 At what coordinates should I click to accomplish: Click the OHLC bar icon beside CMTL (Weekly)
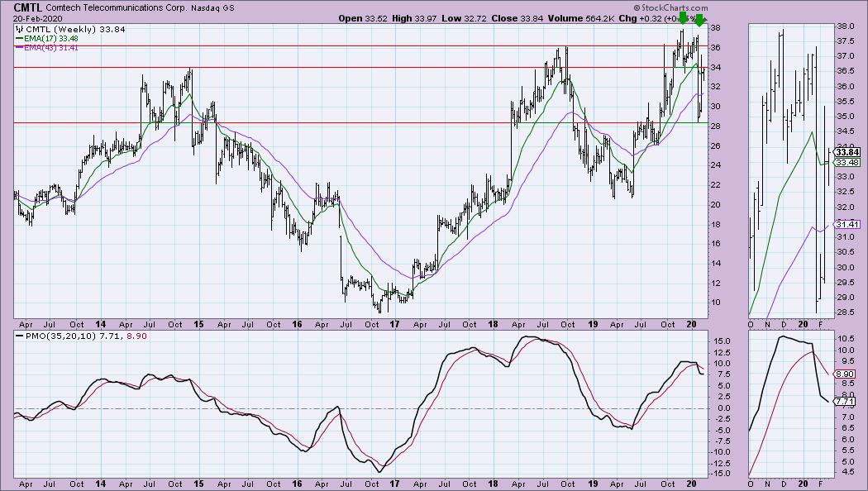pos(20,29)
